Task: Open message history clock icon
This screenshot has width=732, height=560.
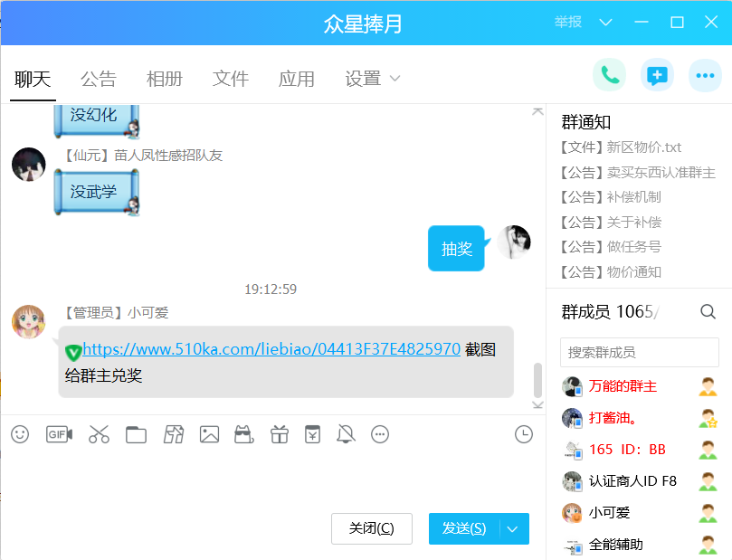Action: click(524, 435)
